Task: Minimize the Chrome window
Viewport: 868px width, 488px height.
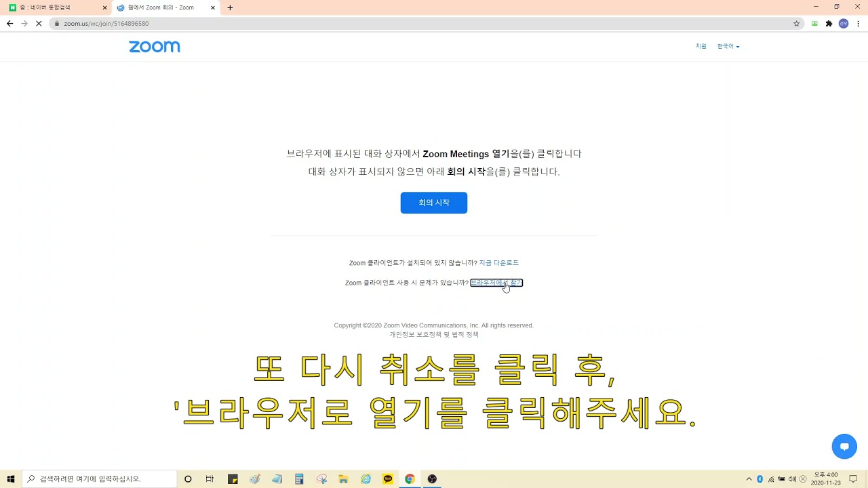Action: pyautogui.click(x=816, y=7)
